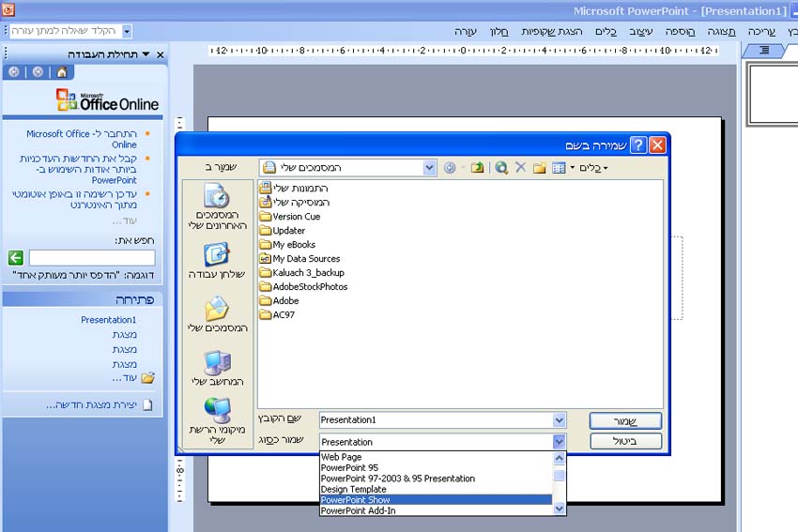Open the Presentation1 recent file link

coord(108,320)
